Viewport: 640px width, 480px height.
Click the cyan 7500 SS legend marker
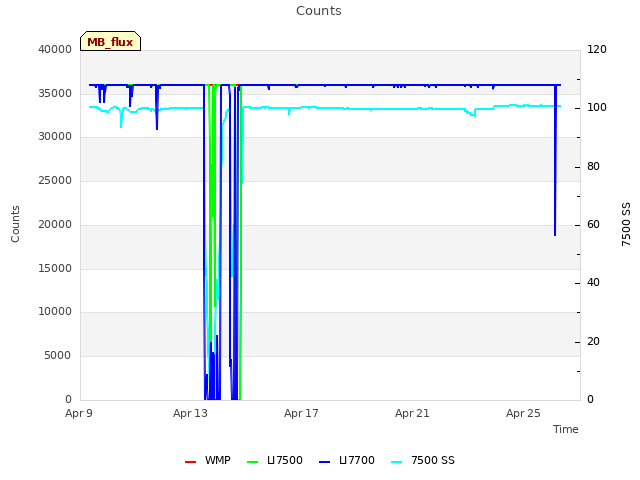(x=397, y=462)
